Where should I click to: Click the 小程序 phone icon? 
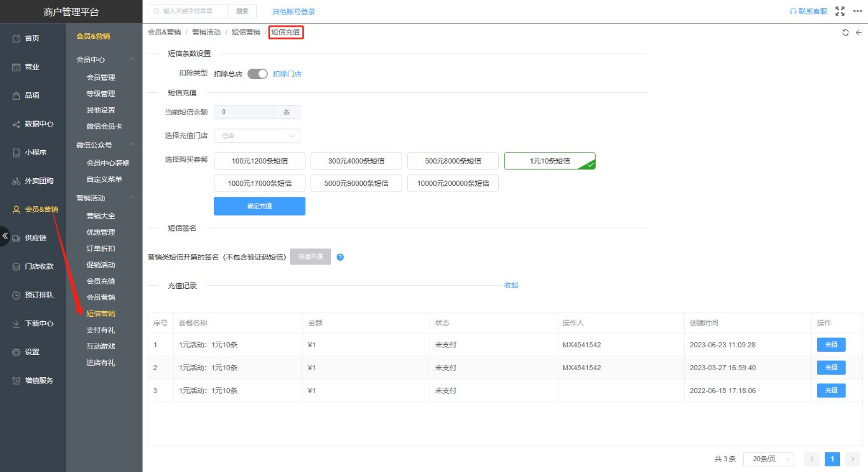click(x=17, y=153)
